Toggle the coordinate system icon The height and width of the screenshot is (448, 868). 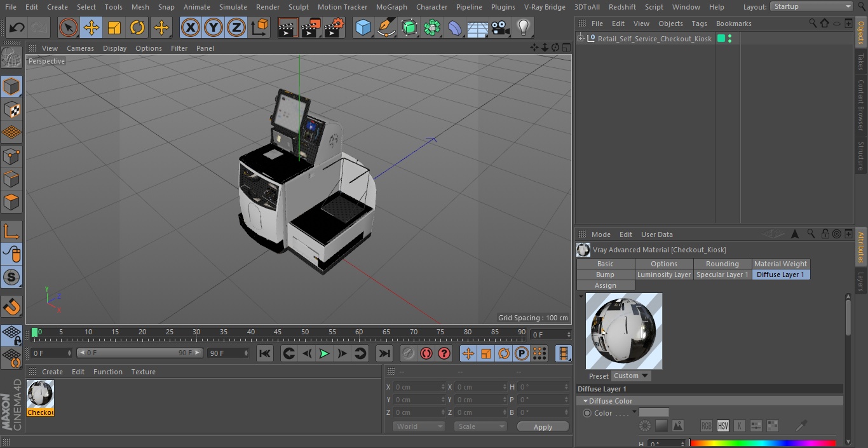(260, 27)
